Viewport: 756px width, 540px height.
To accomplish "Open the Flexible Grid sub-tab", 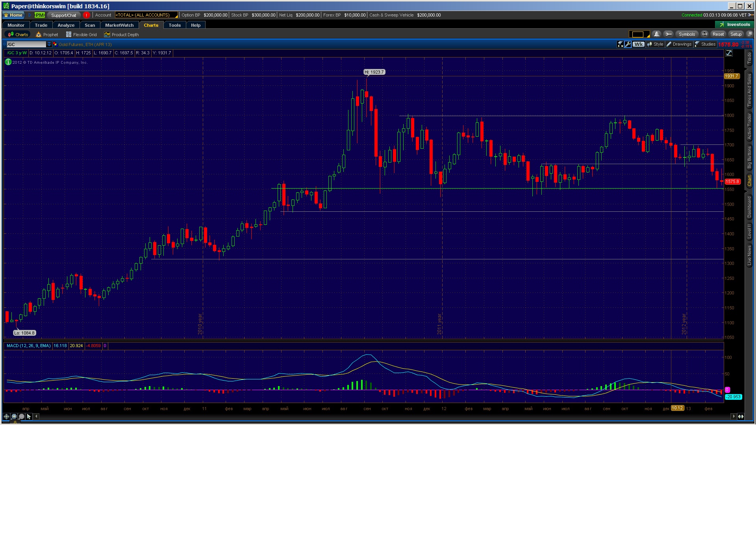I will 81,35.
